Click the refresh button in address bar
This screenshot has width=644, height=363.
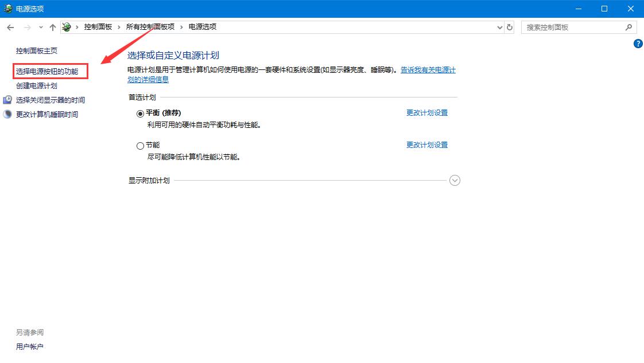pyautogui.click(x=510, y=27)
